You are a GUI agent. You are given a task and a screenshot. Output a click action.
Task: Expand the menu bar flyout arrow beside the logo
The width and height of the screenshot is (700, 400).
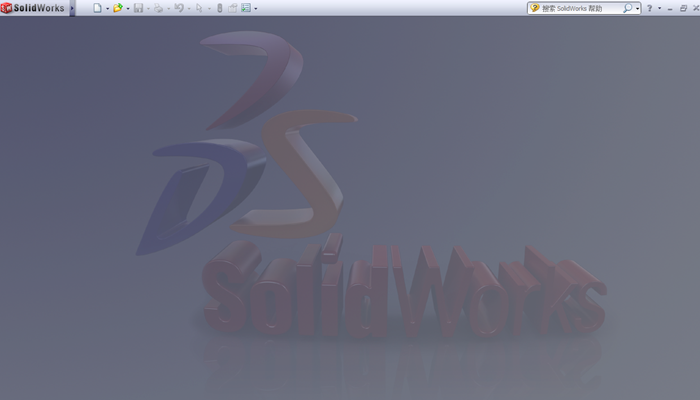coord(72,8)
